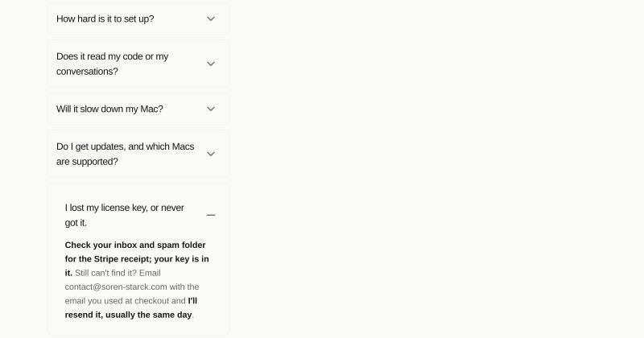Click the "Stripe receipt" phrase in the answer
Viewport: 644px width, 338px height.
[x=119, y=259]
